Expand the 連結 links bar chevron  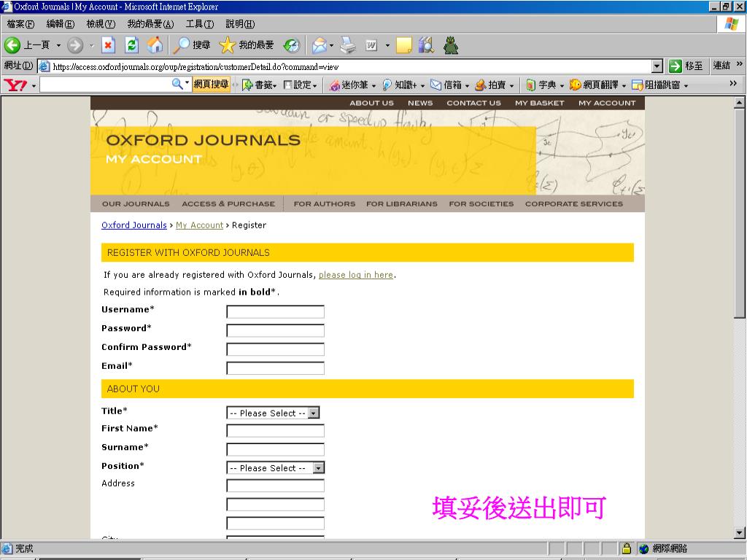click(740, 63)
